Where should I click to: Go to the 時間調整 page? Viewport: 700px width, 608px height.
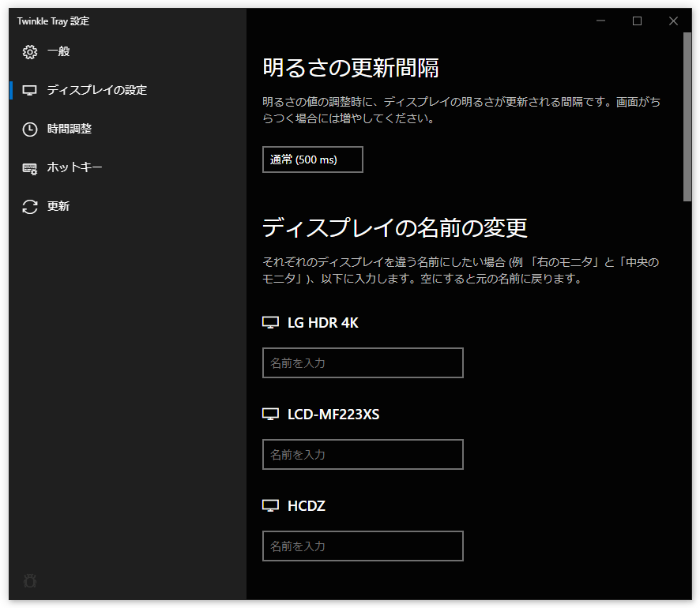128,129
